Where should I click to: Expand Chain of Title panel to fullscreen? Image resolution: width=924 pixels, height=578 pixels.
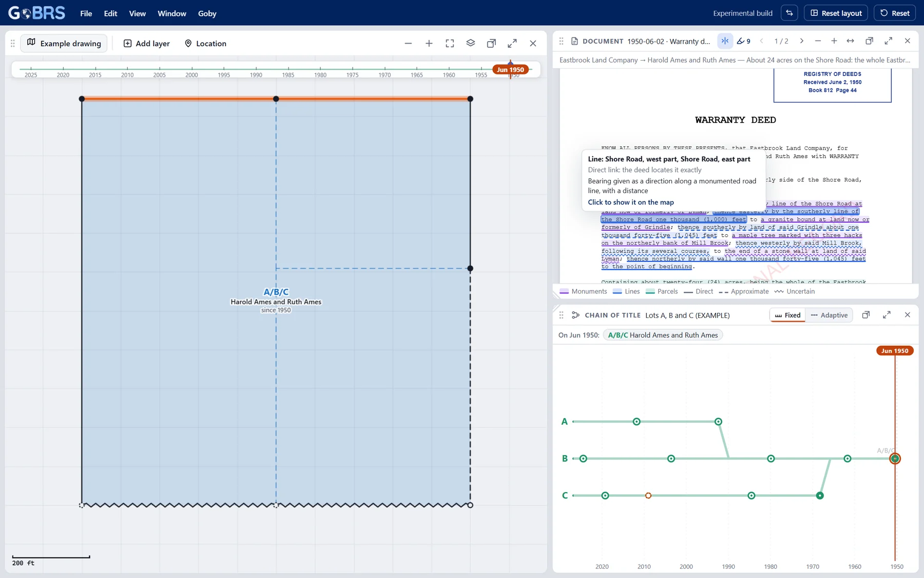[x=887, y=315]
